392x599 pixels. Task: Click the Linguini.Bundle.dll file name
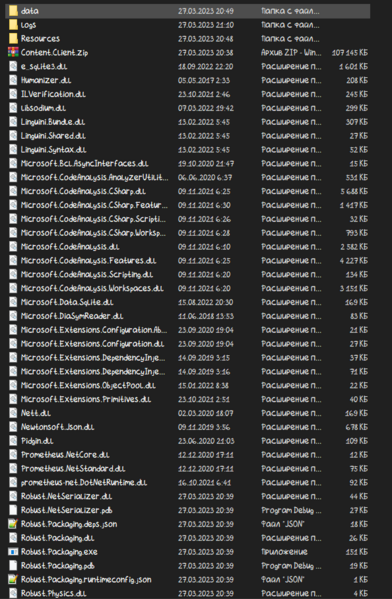53,122
